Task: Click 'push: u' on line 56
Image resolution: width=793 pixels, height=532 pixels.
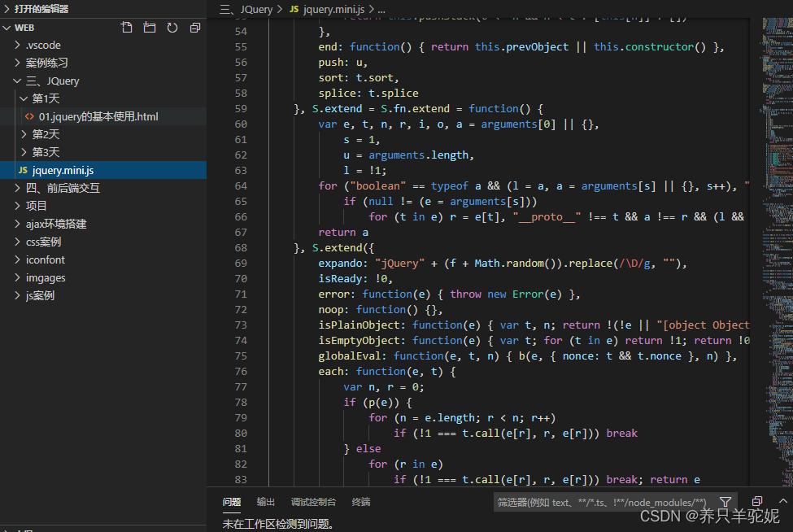Action: tap(340, 62)
